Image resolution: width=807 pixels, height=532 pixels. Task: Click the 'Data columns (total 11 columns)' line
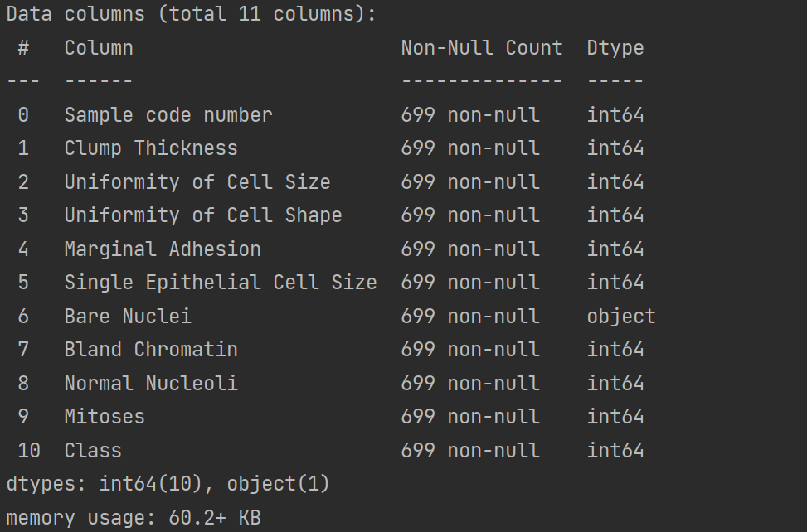click(x=191, y=14)
